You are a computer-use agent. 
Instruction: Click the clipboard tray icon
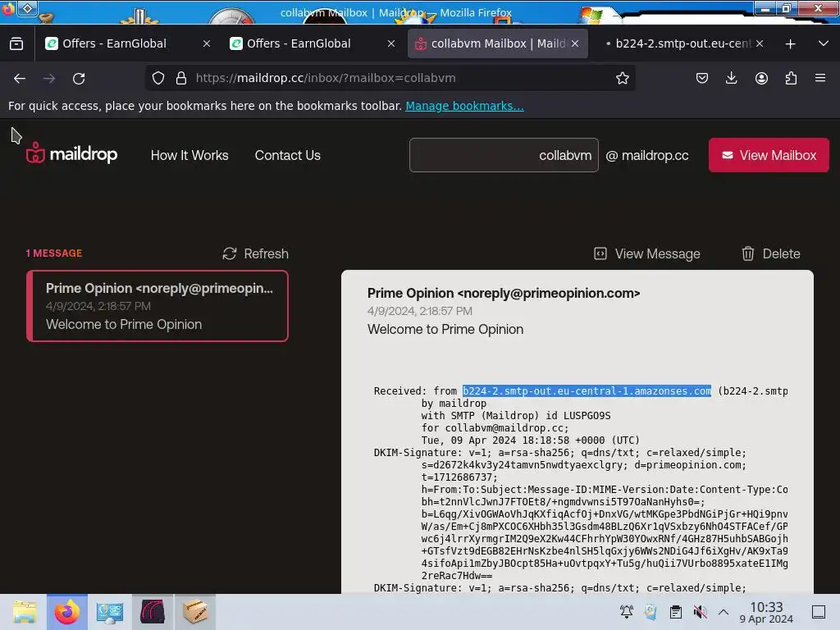click(676, 611)
